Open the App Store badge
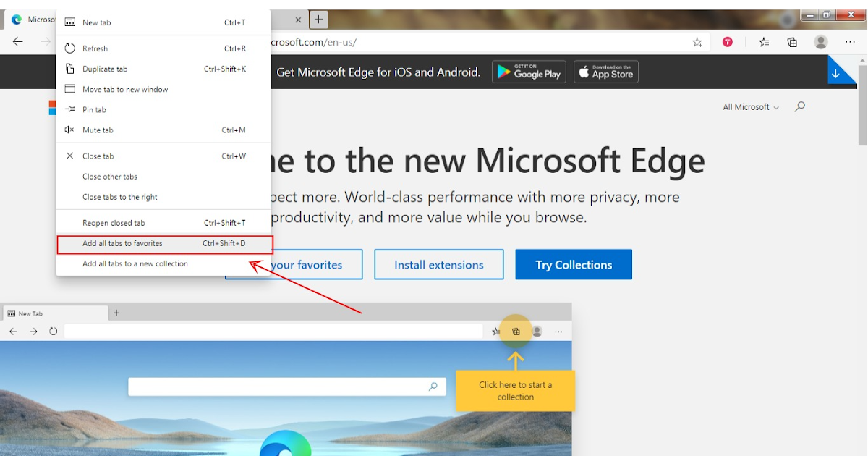868x456 pixels. point(606,72)
